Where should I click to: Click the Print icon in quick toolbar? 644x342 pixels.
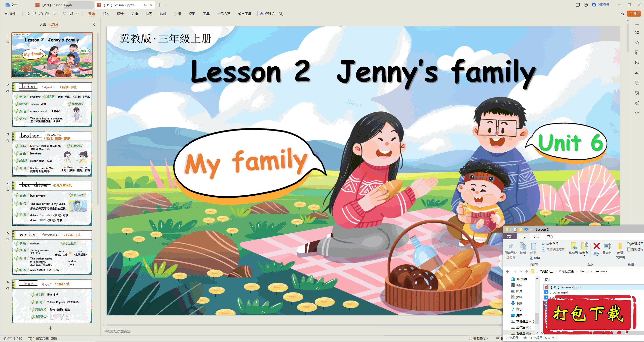point(41,14)
